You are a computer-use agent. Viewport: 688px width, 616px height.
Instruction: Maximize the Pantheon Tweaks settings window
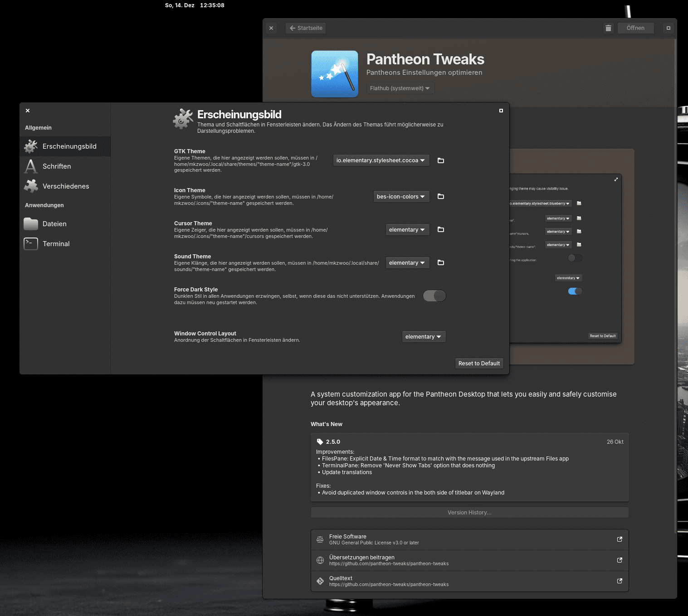(501, 111)
